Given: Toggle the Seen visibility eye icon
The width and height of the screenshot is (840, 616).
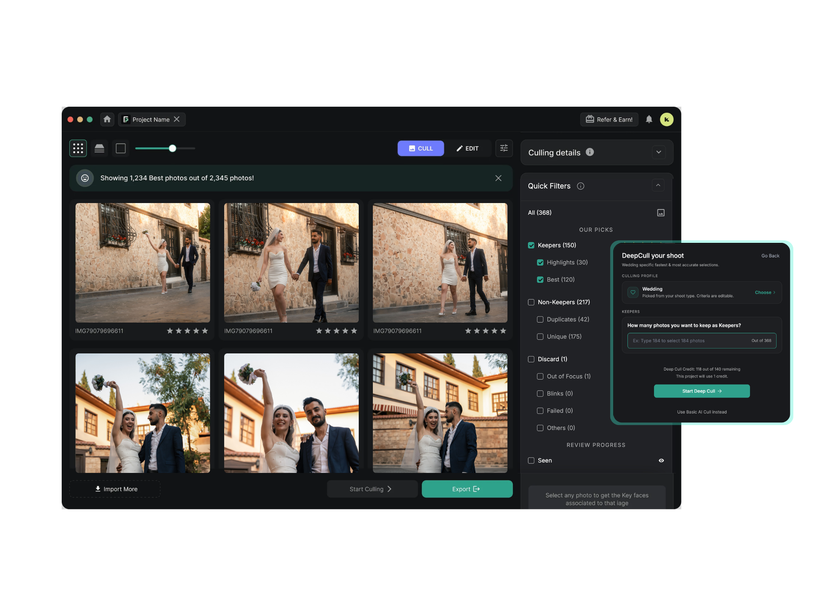Looking at the screenshot, I should click(x=661, y=461).
